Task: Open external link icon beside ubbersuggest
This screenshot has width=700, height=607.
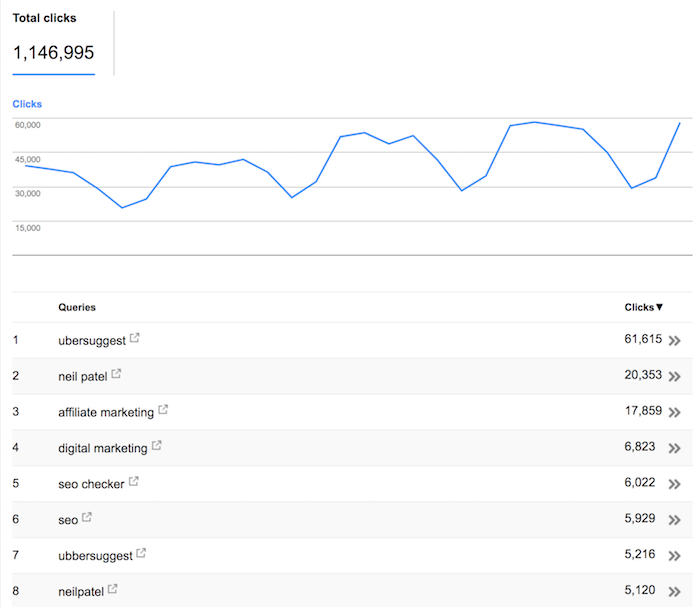Action: click(141, 553)
